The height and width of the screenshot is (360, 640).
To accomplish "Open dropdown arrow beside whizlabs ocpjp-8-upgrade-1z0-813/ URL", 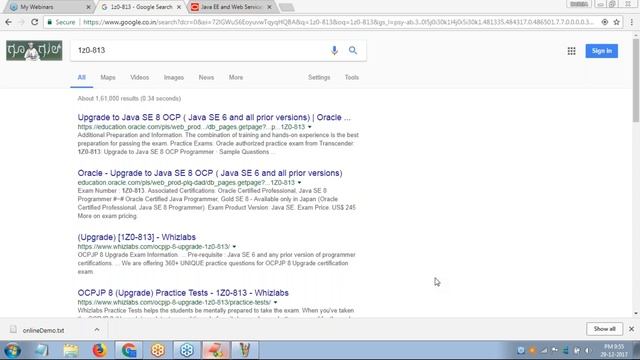I will click(234, 247).
